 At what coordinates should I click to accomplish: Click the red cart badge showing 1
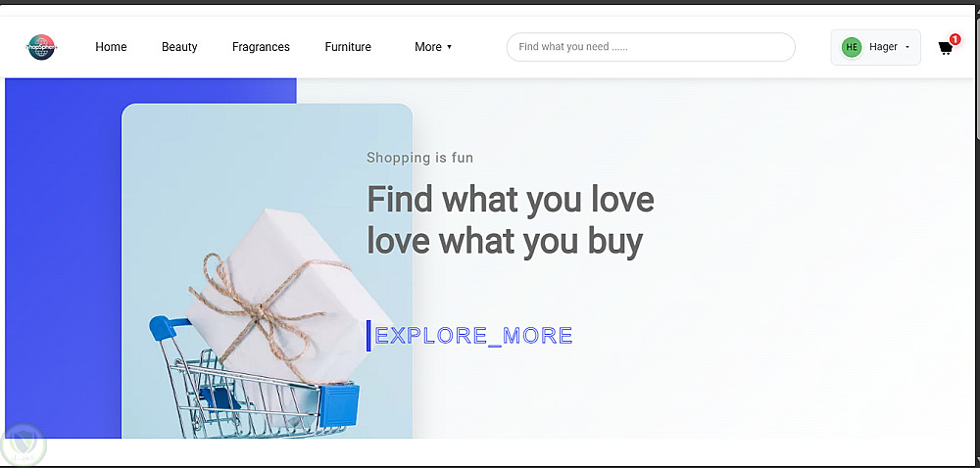955,39
